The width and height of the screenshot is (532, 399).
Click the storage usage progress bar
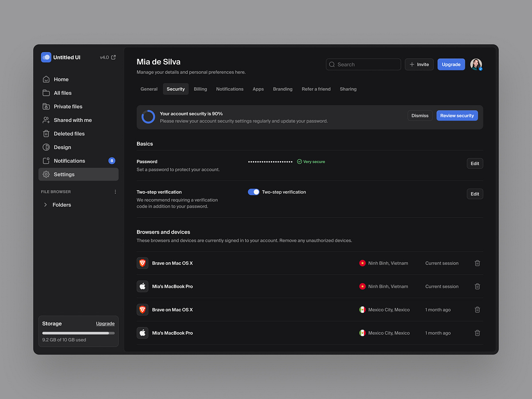78,332
